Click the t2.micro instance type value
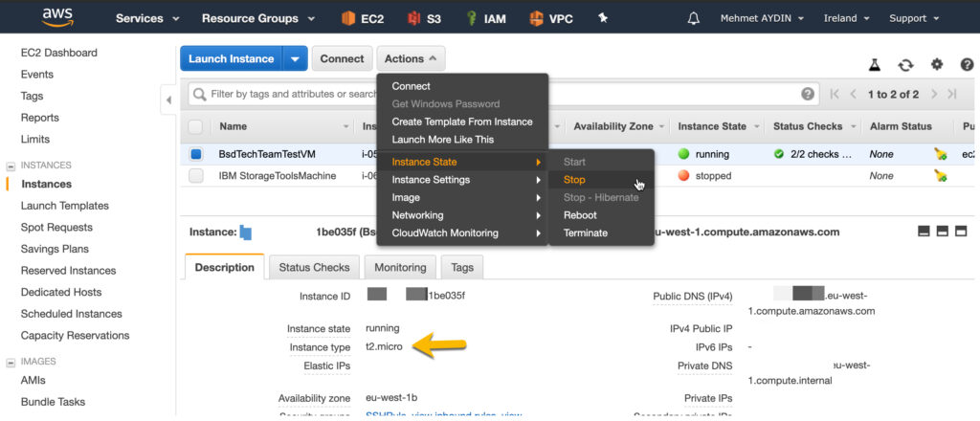This screenshot has width=980, height=421. tap(385, 346)
